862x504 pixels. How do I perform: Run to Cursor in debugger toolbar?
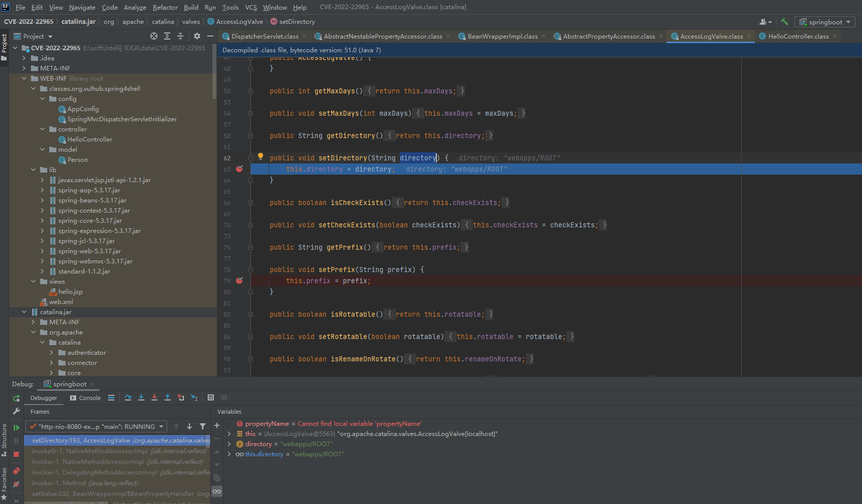[x=195, y=398]
